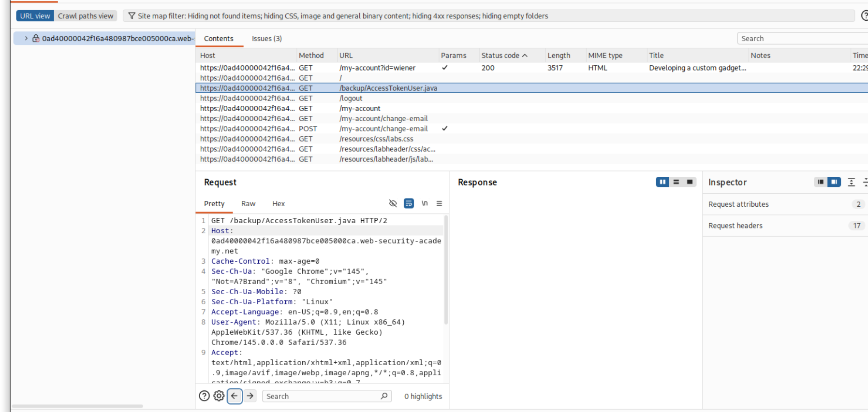Image resolution: width=868 pixels, height=412 pixels.
Task: Sort table by Host column
Action: [x=246, y=56]
